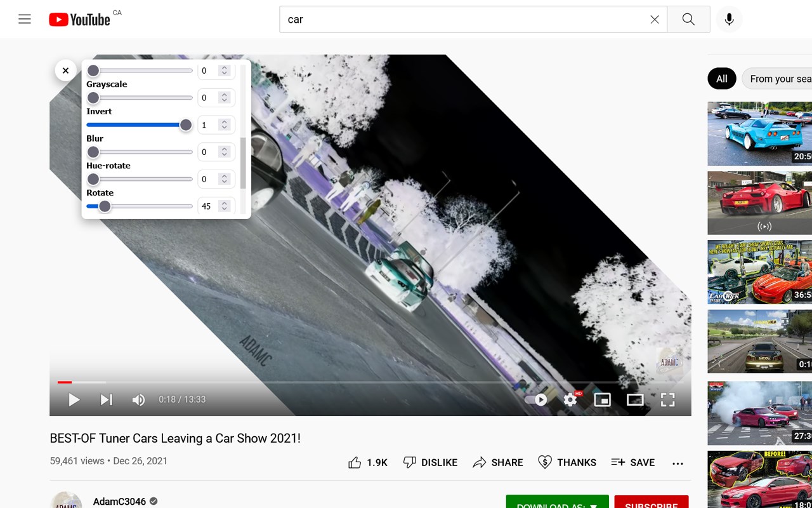
Task: Mute the video volume
Action: click(138, 399)
